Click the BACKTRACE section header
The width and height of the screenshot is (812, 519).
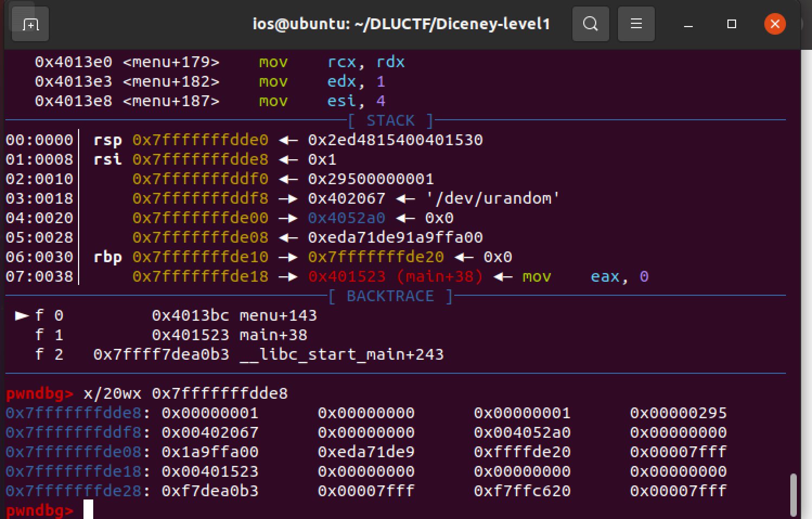[x=390, y=296]
